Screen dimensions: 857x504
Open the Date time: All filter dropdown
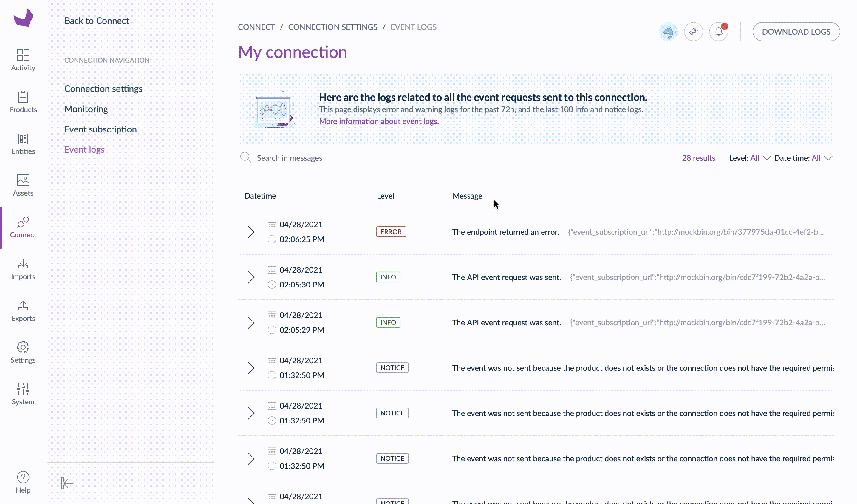803,158
